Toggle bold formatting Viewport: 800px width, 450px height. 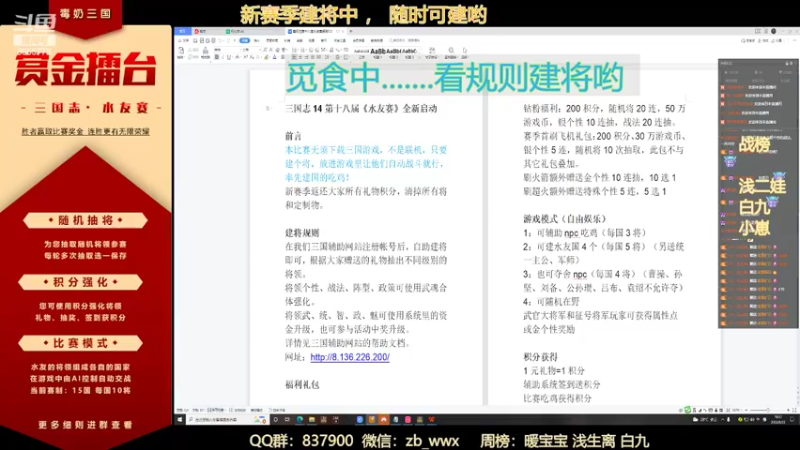pyautogui.click(x=216, y=57)
